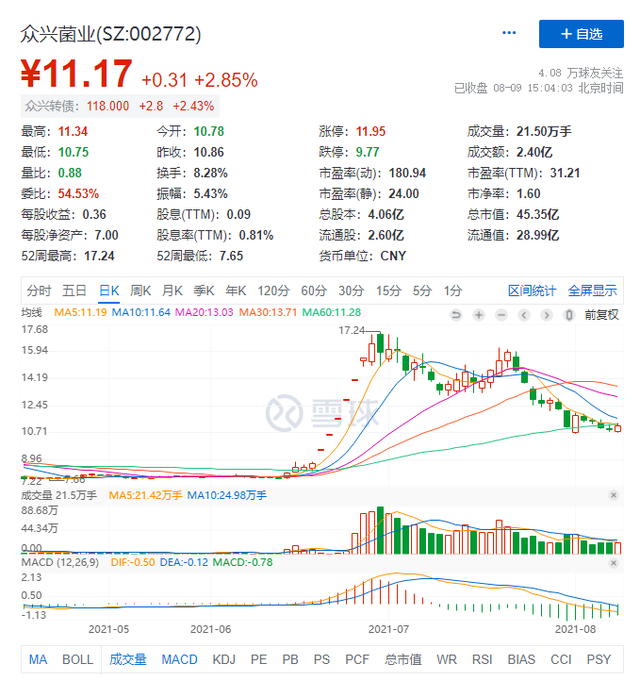Viewport: 640px width, 681px height.
Task: Enable the KDJ sub-indicator
Action: coord(224,659)
